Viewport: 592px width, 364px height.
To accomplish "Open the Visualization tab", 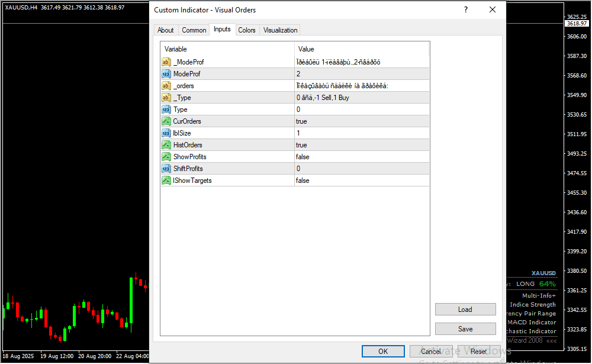I will pyautogui.click(x=281, y=30).
